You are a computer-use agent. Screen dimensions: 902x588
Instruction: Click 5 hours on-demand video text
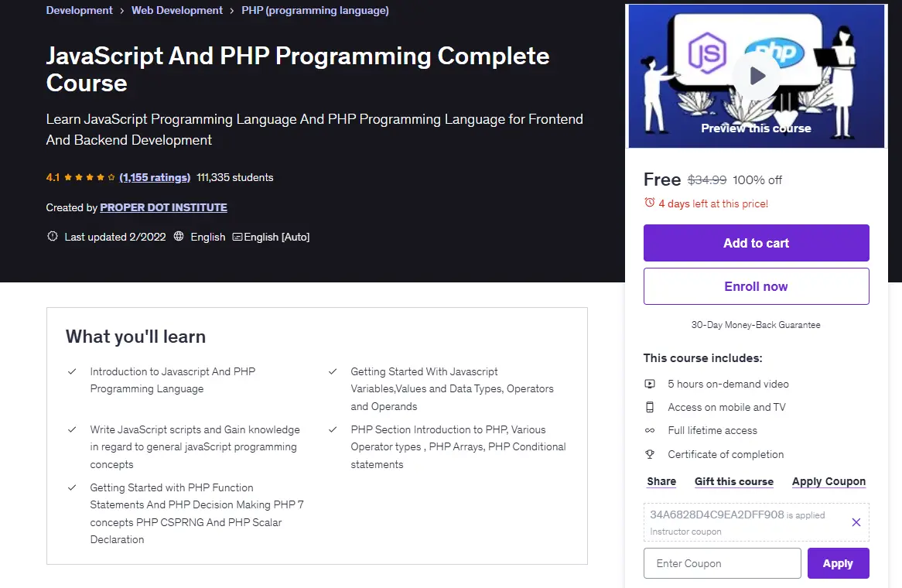click(x=728, y=384)
